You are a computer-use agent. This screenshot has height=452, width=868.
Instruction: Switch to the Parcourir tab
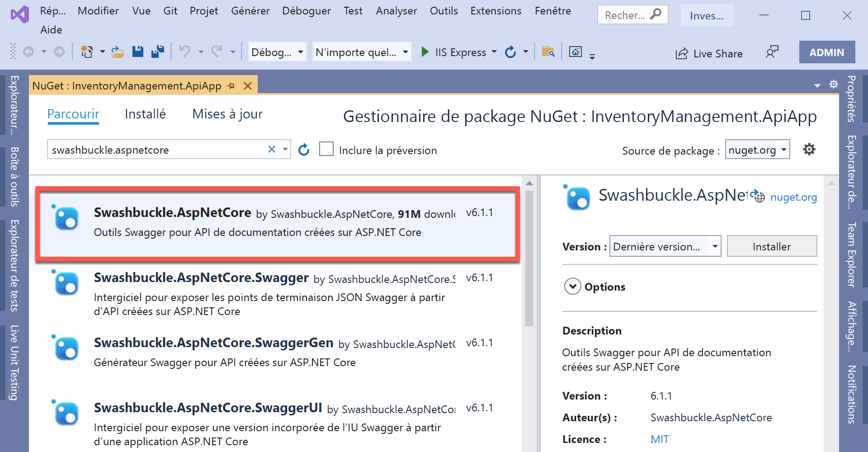click(x=73, y=114)
